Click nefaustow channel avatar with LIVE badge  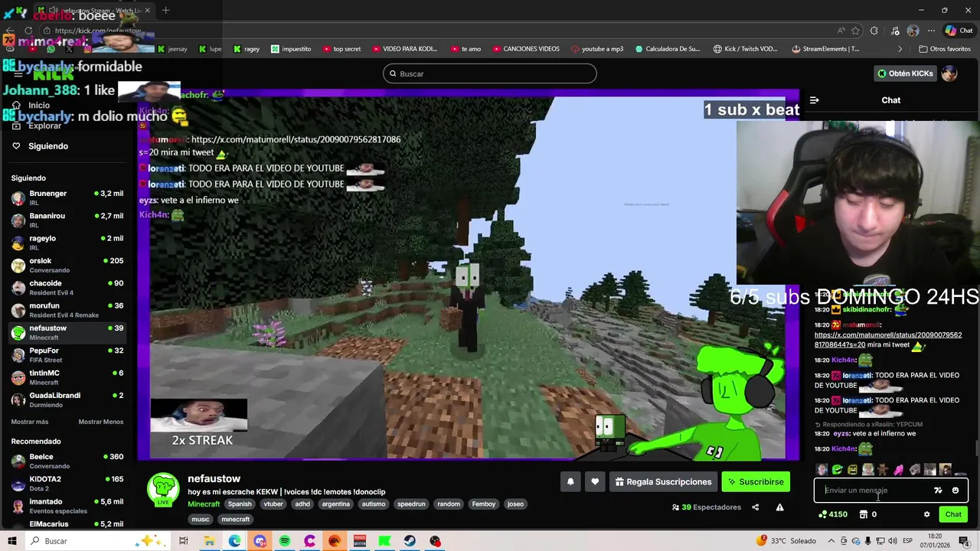[x=163, y=491]
